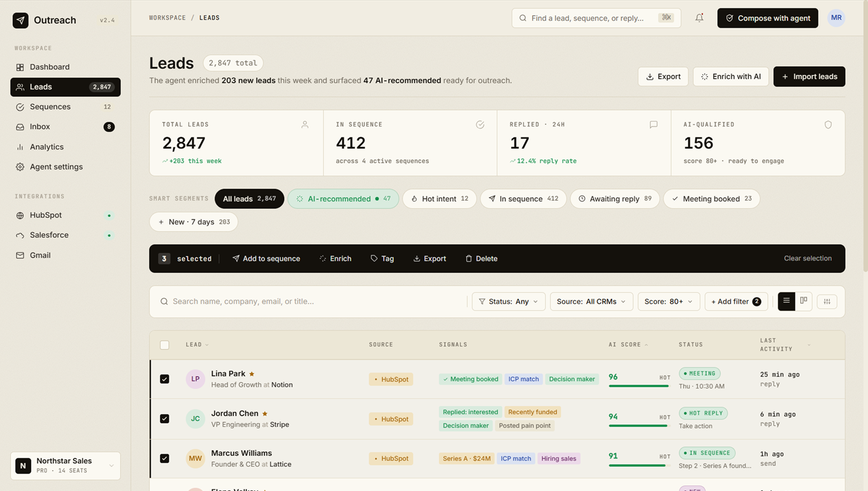
Task: Select the Awaiting reply segment
Action: pyautogui.click(x=615, y=199)
